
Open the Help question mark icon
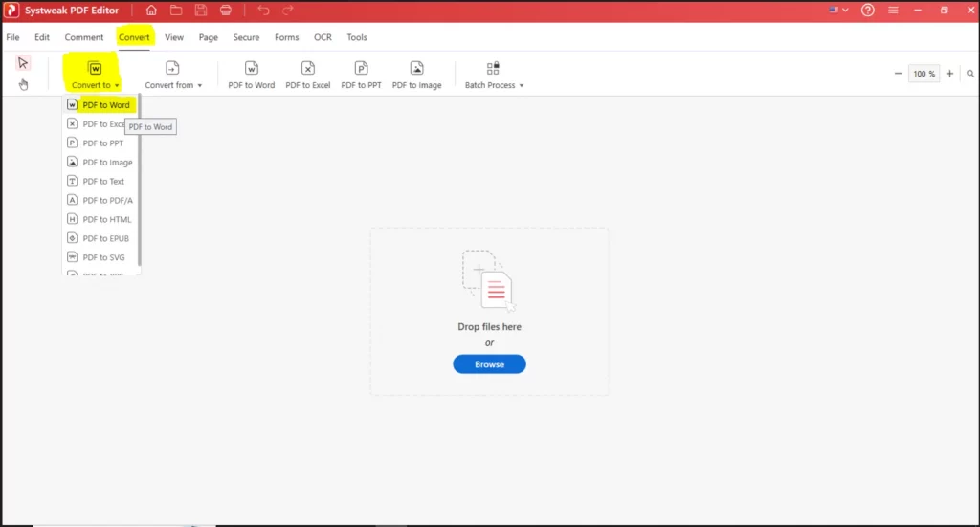[x=867, y=10]
